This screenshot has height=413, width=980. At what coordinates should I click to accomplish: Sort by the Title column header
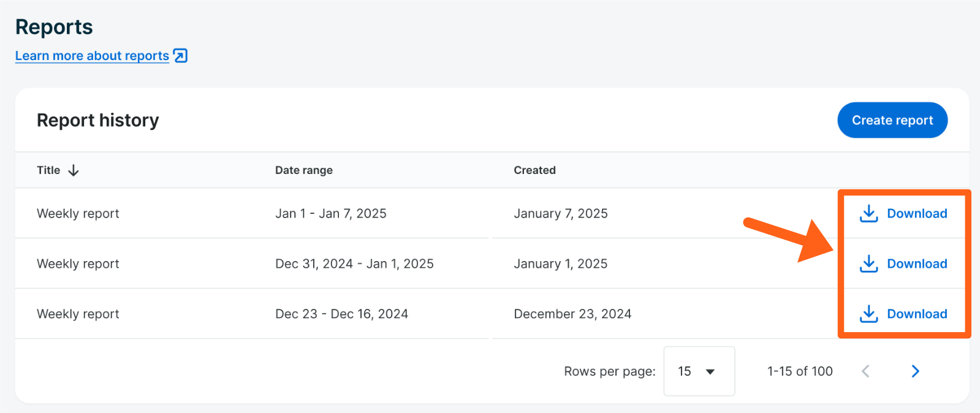[x=48, y=170]
